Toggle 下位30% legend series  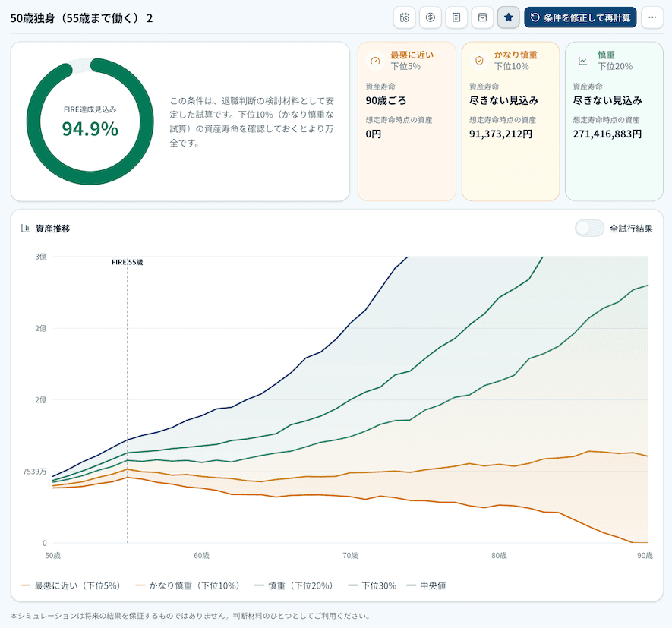(372, 585)
